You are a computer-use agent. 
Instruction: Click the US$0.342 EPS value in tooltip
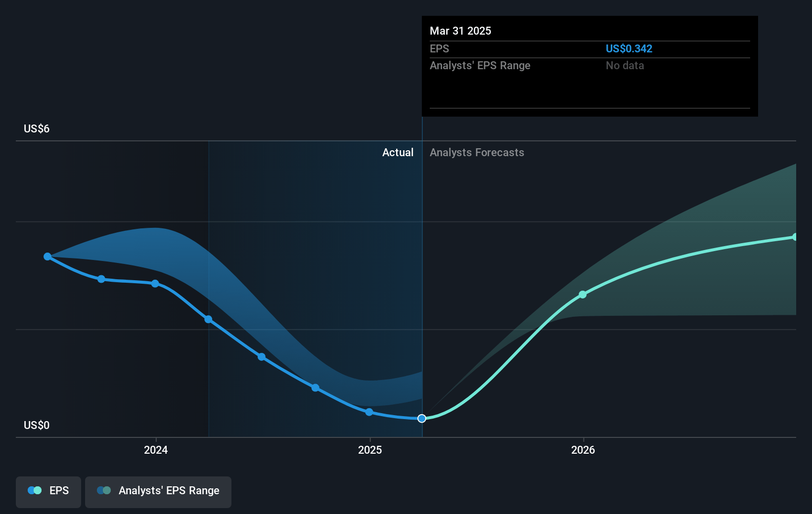(629, 48)
